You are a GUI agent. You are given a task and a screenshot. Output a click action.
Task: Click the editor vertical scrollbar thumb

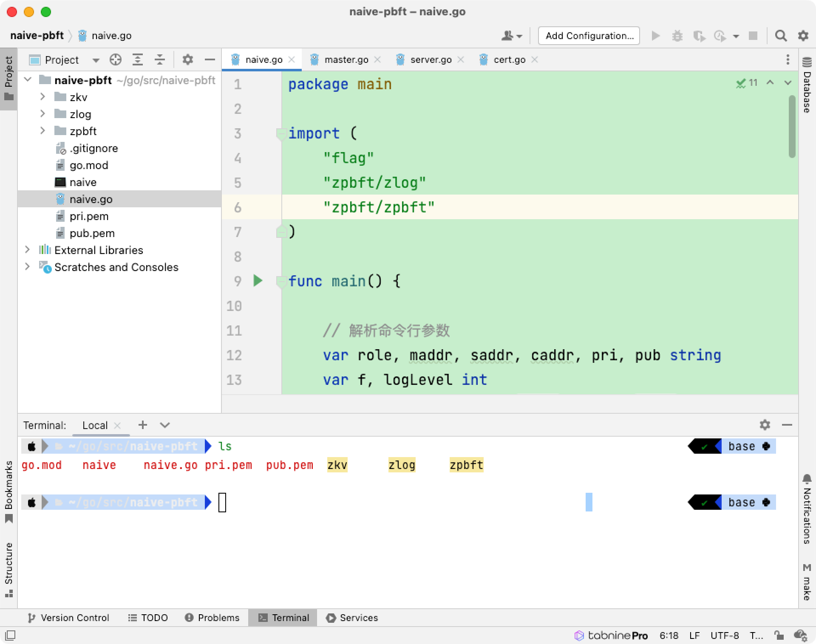pos(792,127)
